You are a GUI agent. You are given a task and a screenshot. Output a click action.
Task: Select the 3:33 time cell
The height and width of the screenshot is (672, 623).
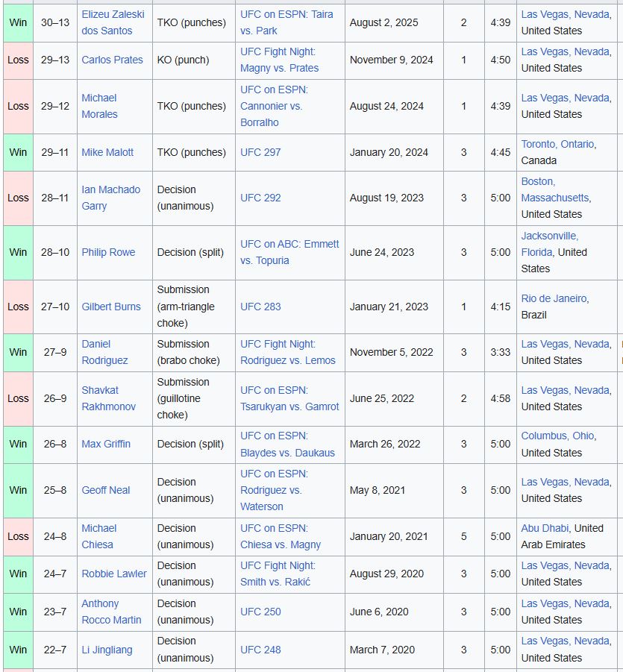click(x=501, y=353)
